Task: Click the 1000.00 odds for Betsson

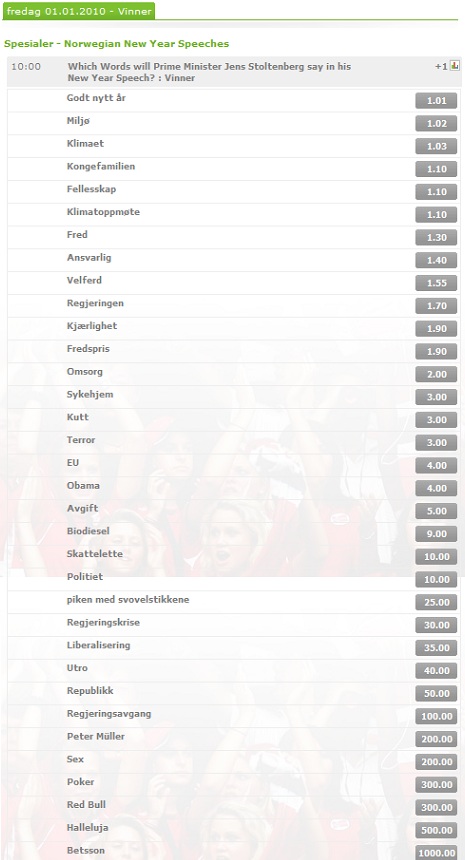Action: click(436, 853)
